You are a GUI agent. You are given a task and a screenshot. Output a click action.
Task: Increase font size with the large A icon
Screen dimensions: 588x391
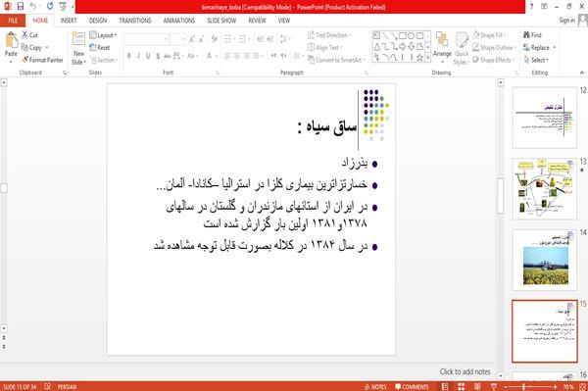coord(192,39)
